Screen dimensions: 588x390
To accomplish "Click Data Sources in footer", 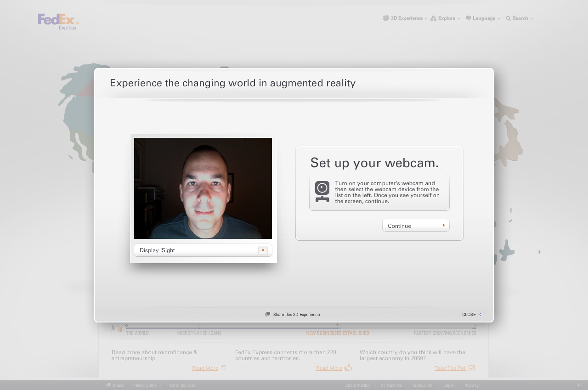I will (x=183, y=385).
